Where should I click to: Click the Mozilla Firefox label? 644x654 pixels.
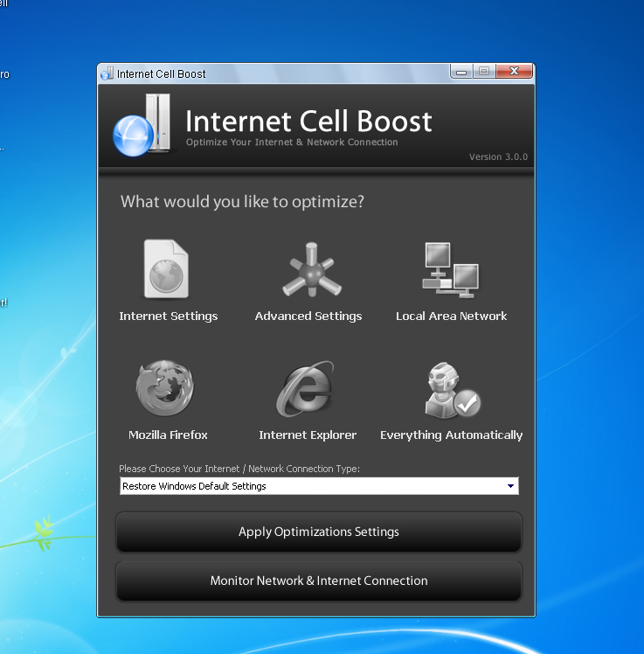pos(168,435)
